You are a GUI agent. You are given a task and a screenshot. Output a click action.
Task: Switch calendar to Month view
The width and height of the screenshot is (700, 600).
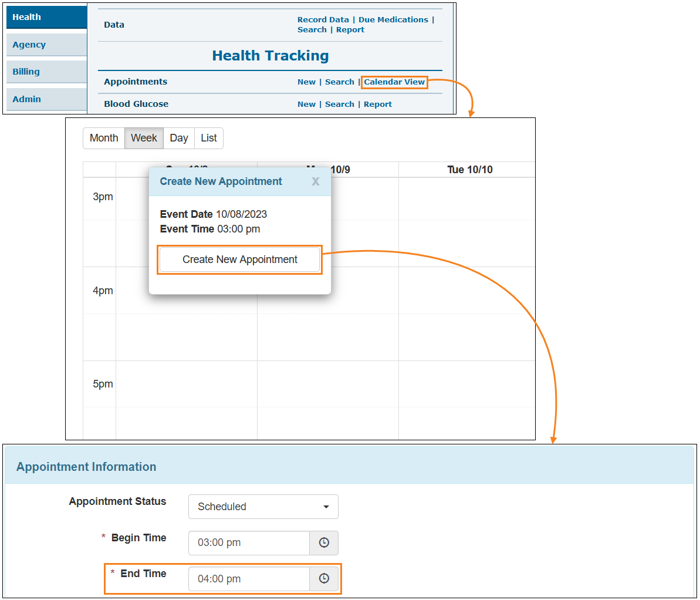(104, 138)
